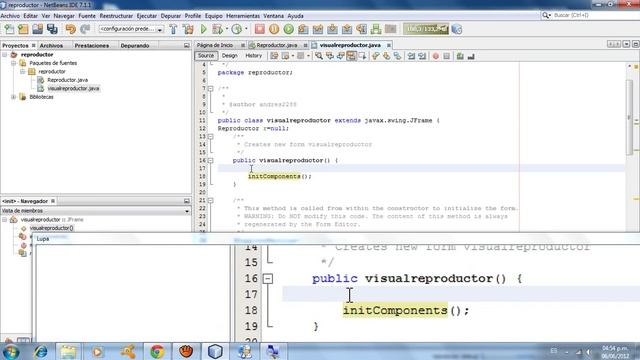
Task: Click Find Previous Occurrence icon in editor
Action: [329, 56]
